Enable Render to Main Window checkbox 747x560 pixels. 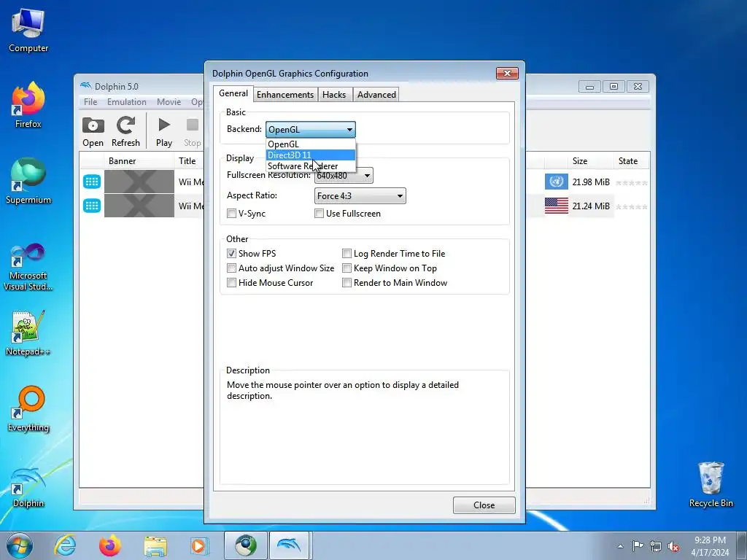347,283
